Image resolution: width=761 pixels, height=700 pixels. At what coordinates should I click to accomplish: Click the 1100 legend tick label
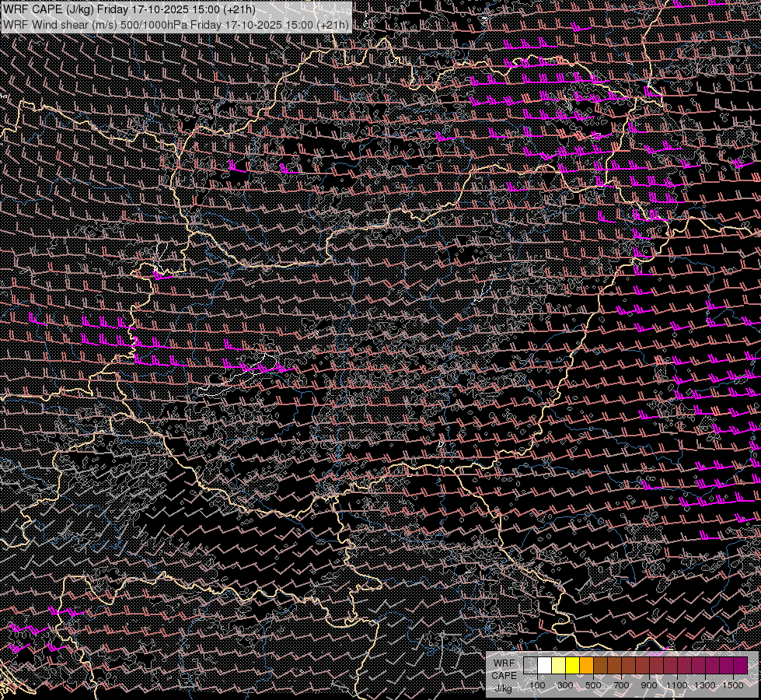[x=677, y=685]
